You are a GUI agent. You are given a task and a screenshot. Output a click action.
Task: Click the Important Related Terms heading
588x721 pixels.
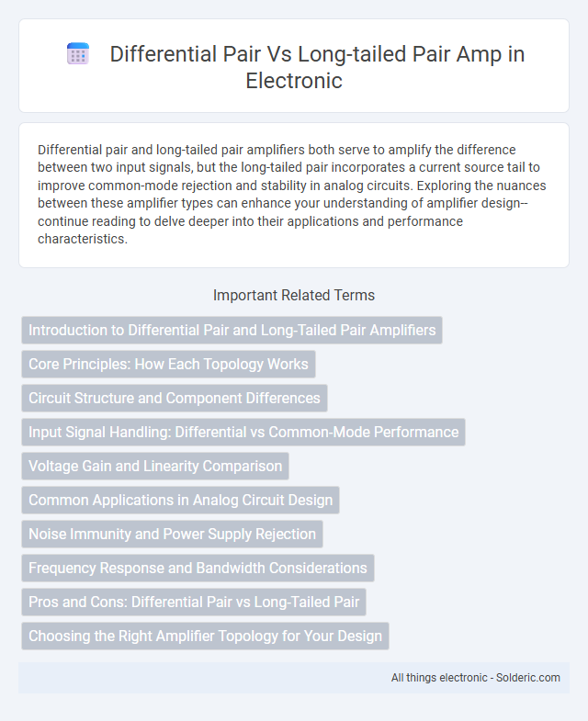[x=294, y=295]
